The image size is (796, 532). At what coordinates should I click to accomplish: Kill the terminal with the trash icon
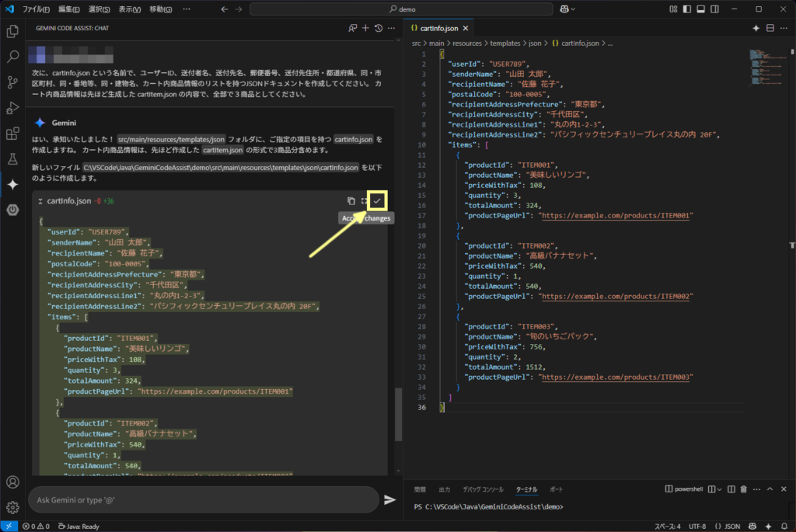(744, 489)
